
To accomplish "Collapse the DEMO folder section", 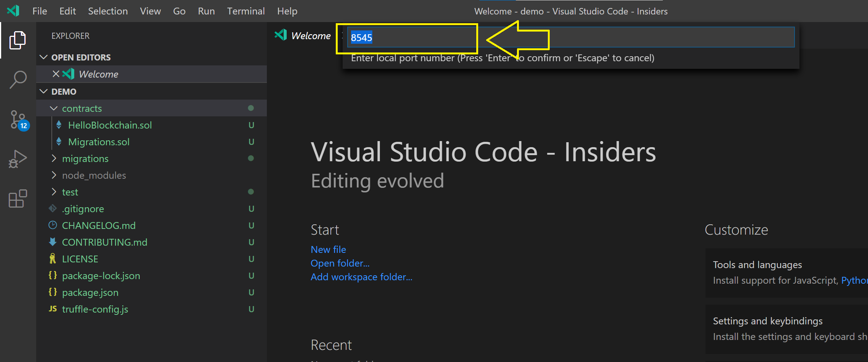I will (x=44, y=91).
